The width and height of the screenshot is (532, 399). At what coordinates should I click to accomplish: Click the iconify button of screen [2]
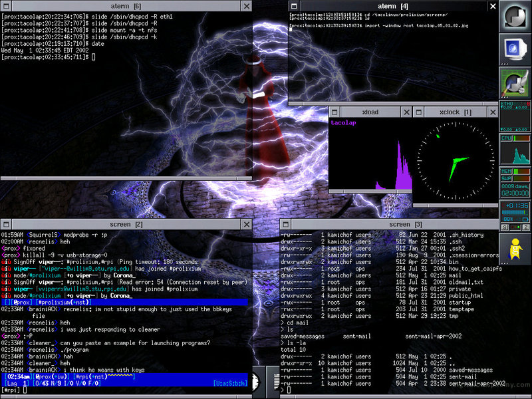7,224
